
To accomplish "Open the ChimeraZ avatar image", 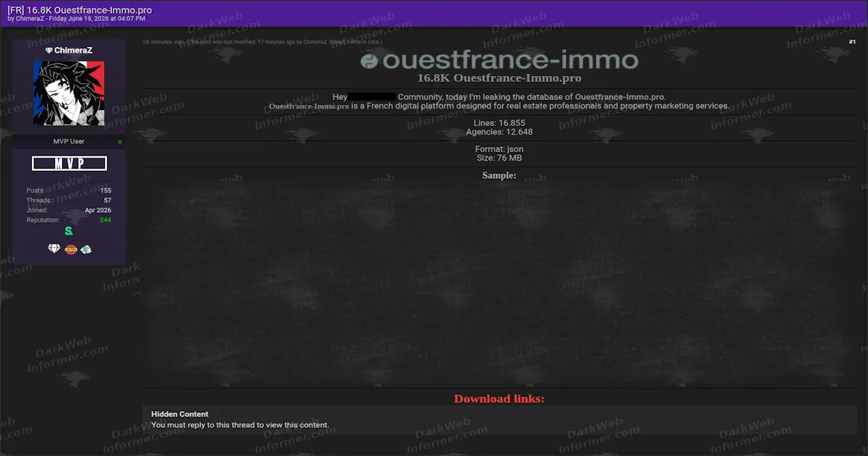I will click(x=69, y=93).
